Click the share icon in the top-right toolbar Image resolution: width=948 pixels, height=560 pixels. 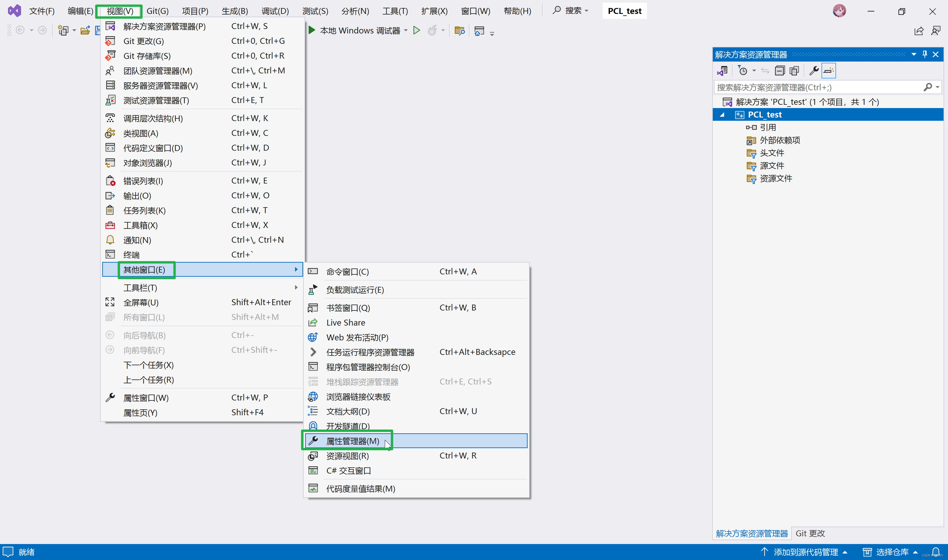pos(919,30)
